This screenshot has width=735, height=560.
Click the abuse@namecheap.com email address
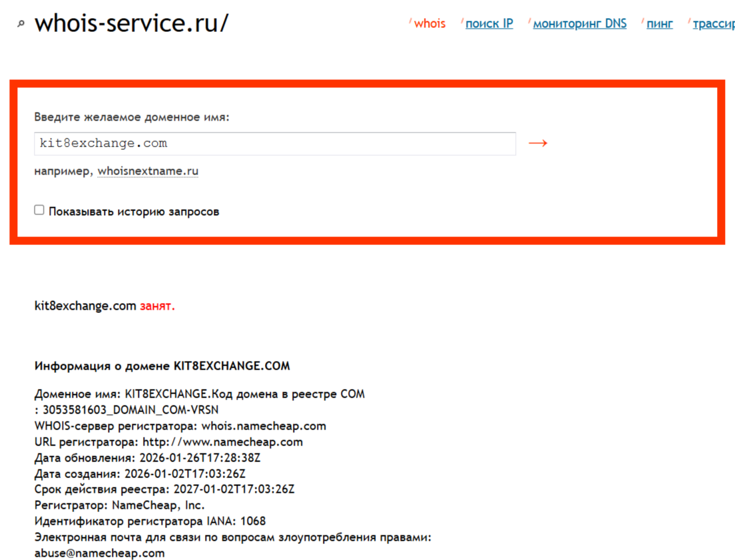point(99,553)
